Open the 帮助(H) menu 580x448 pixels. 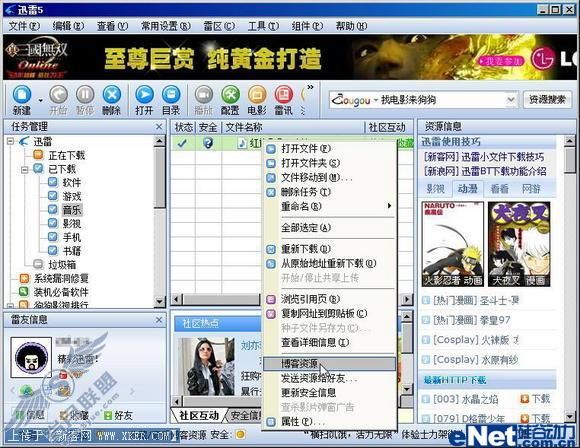pyautogui.click(x=351, y=26)
